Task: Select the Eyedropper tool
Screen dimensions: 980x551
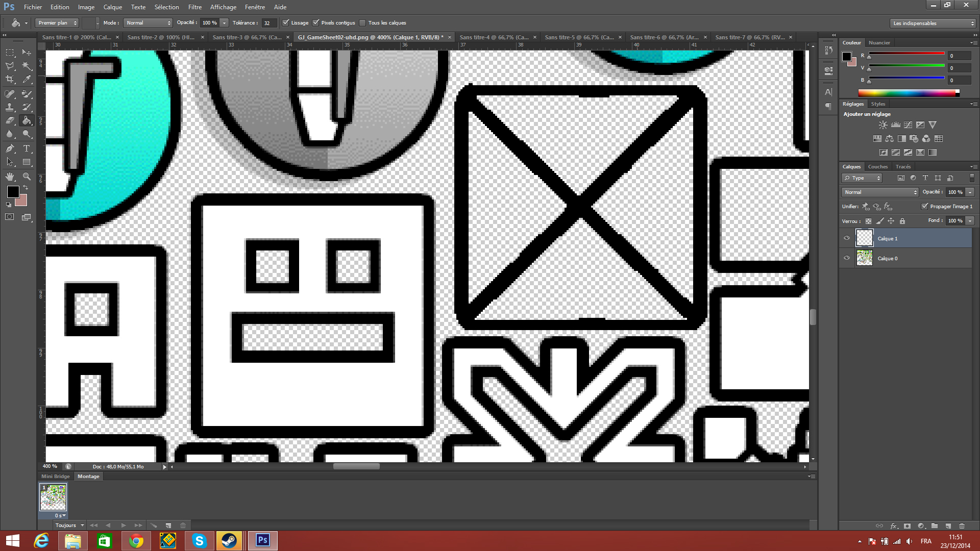Action: pyautogui.click(x=27, y=79)
